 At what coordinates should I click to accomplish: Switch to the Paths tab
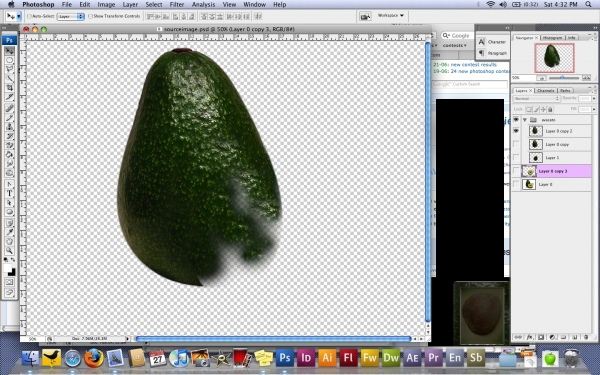pyautogui.click(x=565, y=91)
